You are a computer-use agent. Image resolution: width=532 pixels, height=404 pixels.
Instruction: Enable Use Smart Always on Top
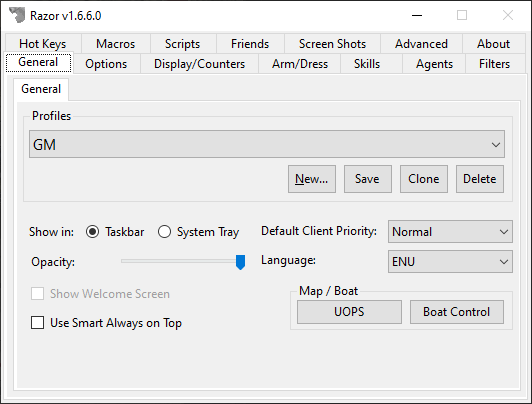(x=37, y=323)
